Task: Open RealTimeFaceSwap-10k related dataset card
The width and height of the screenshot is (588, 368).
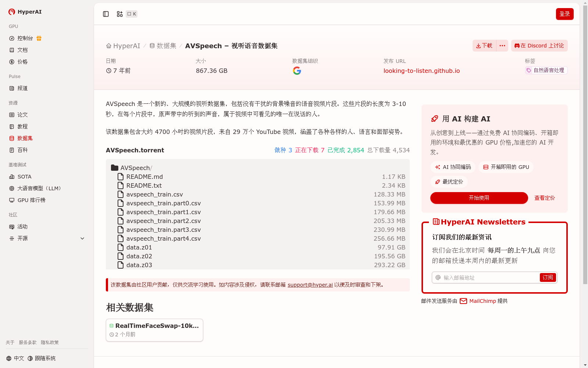Action: (x=154, y=330)
